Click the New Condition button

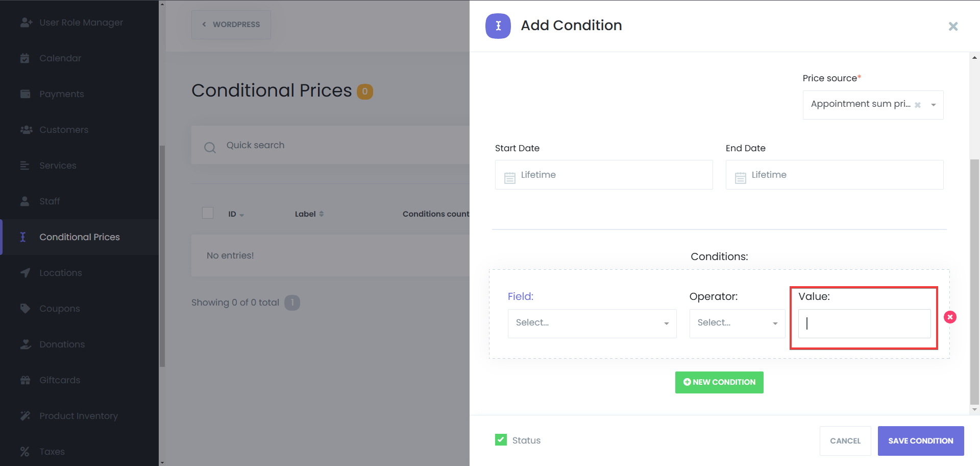coord(719,382)
